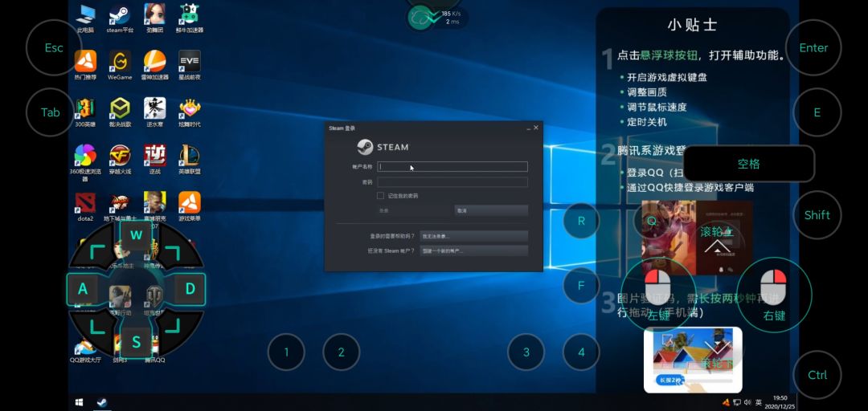Open the 逆战 desktop shortcut
The height and width of the screenshot is (411, 868).
click(x=154, y=159)
